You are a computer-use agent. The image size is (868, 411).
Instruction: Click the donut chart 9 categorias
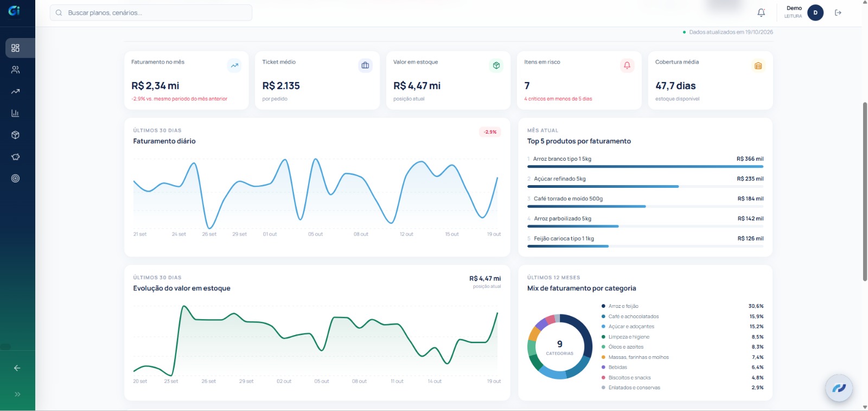click(560, 346)
